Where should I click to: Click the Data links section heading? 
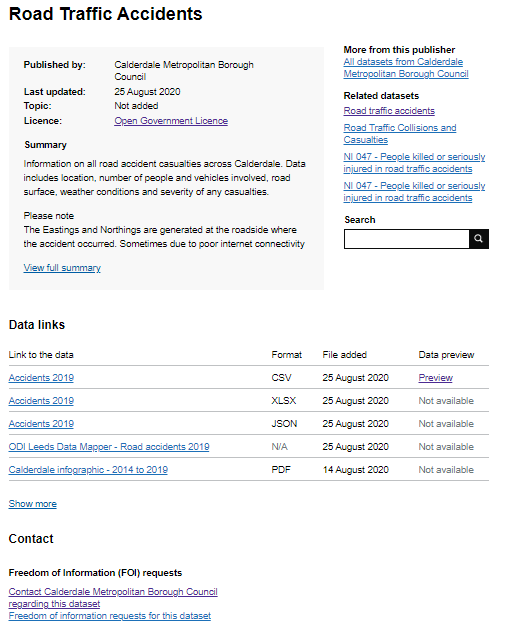click(x=37, y=325)
